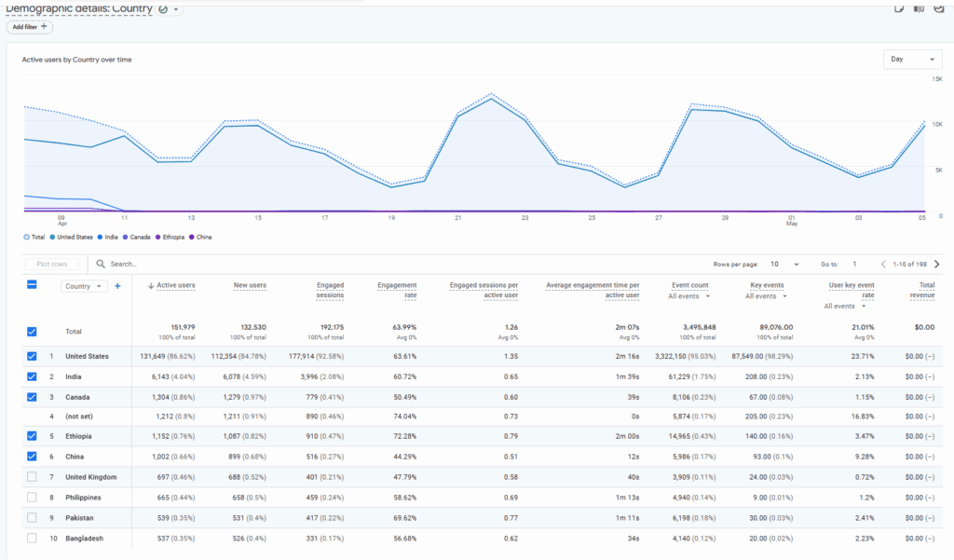Screen dimensions: 954x560
Task: Click the China legend color dot
Action: [192, 238]
